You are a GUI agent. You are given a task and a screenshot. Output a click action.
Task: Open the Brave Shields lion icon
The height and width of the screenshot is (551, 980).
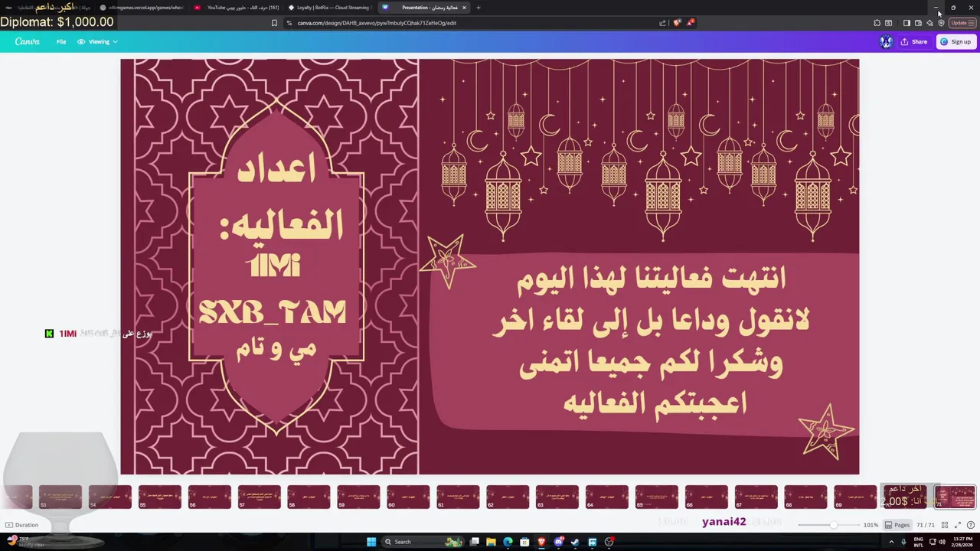(x=677, y=23)
